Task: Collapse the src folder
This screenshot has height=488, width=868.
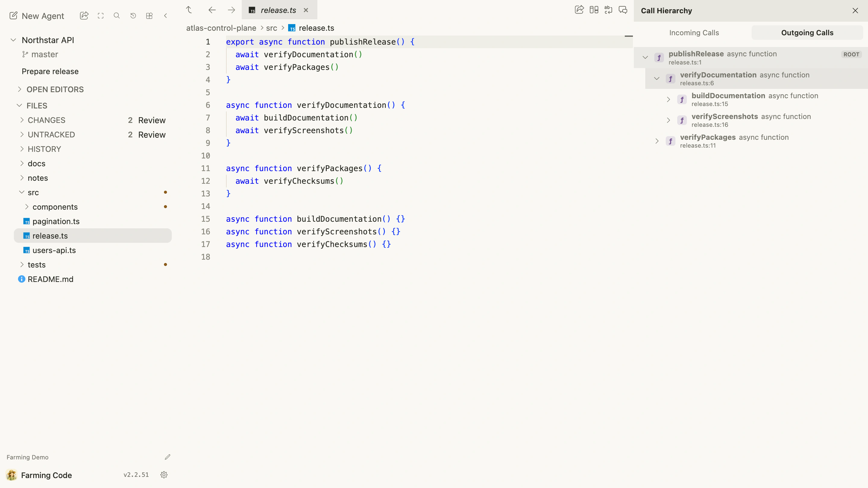Action: [22, 192]
